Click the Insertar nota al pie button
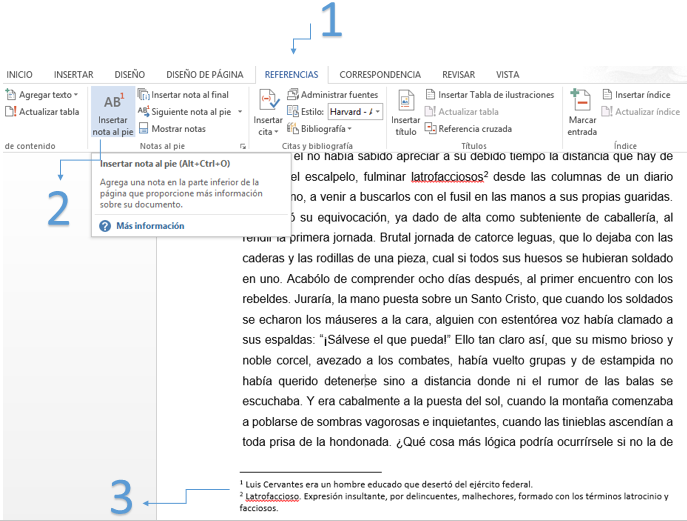Screen dimensions: 687x521 coord(112,112)
